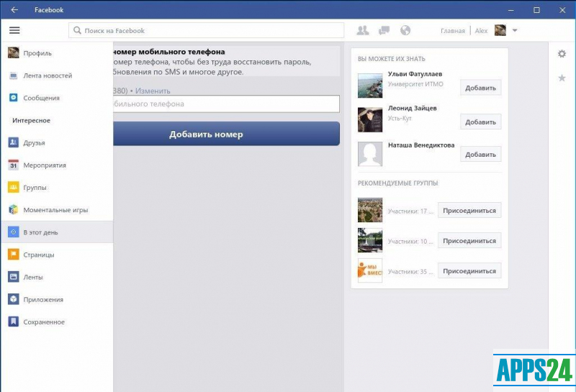The image size is (576, 392).
Task: Go back with the arrow icon
Action: (x=14, y=10)
